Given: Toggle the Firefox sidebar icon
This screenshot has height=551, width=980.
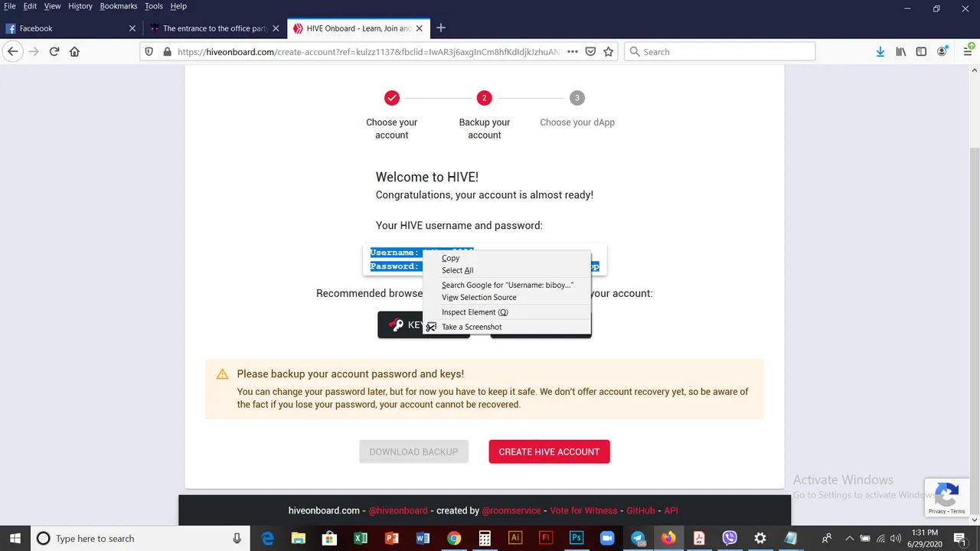Looking at the screenshot, I should pyautogui.click(x=921, y=51).
